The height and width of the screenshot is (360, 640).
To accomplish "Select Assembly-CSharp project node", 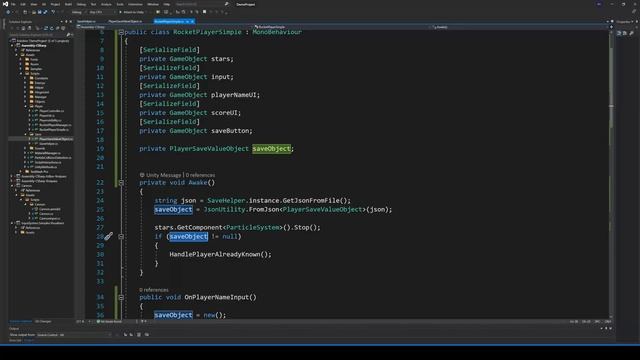I will (x=33, y=46).
